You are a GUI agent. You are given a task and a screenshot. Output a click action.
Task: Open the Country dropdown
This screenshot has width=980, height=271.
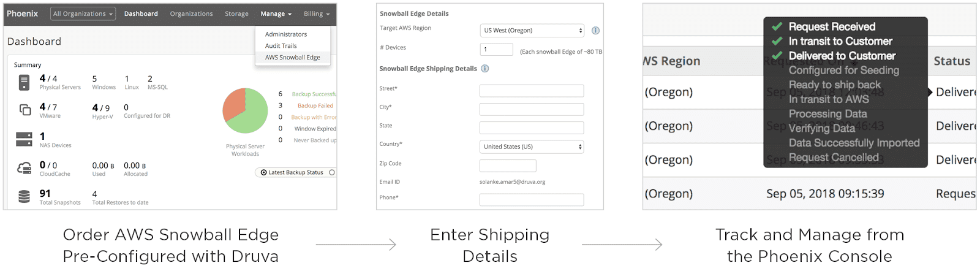(x=532, y=147)
